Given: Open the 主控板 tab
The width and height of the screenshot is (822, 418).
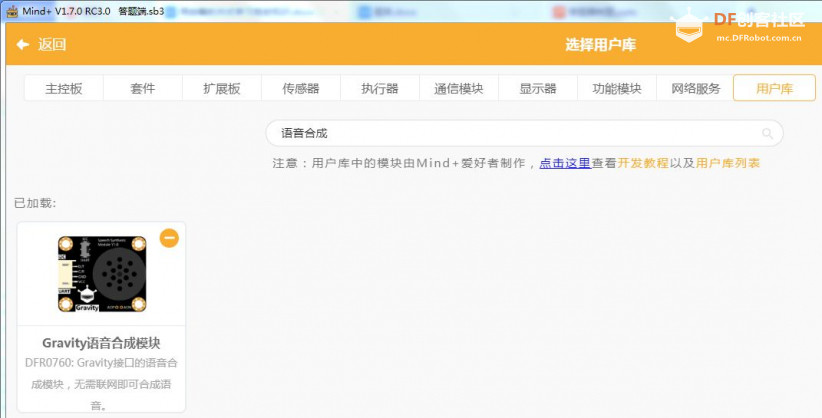Looking at the screenshot, I should tap(64, 88).
